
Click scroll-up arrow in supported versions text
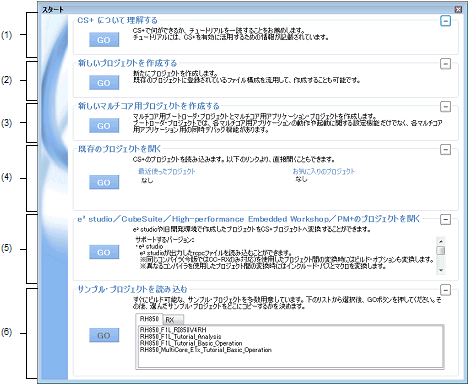441,241
